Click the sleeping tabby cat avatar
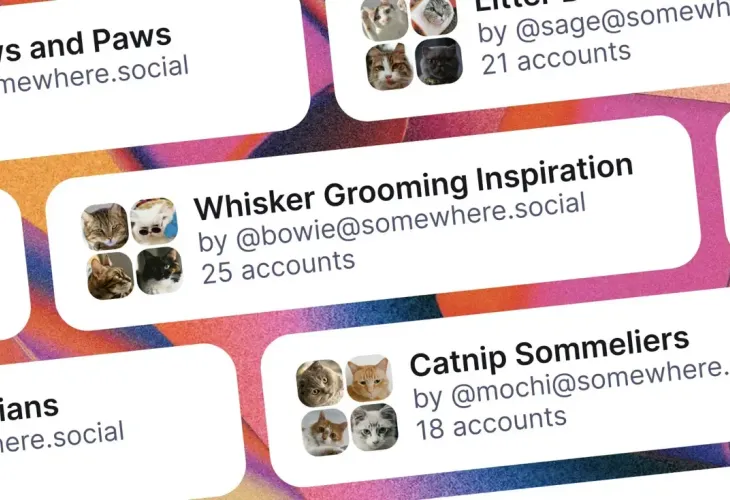Viewport: 730px width, 500px height. [x=105, y=226]
